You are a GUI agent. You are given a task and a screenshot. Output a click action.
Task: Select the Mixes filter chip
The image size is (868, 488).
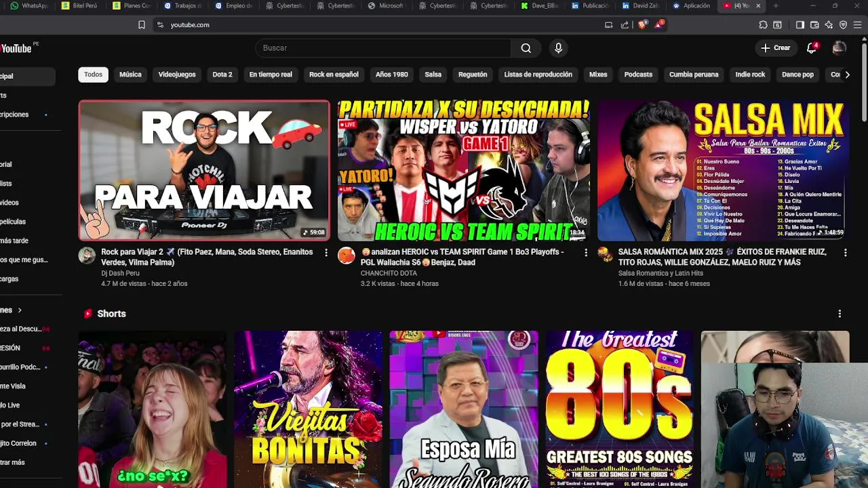[x=598, y=75]
